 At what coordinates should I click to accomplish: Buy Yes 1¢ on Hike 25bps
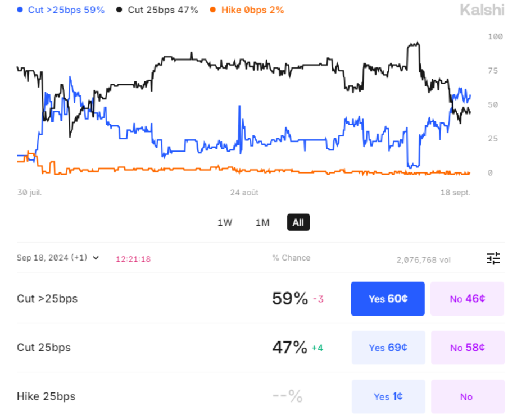pyautogui.click(x=388, y=396)
